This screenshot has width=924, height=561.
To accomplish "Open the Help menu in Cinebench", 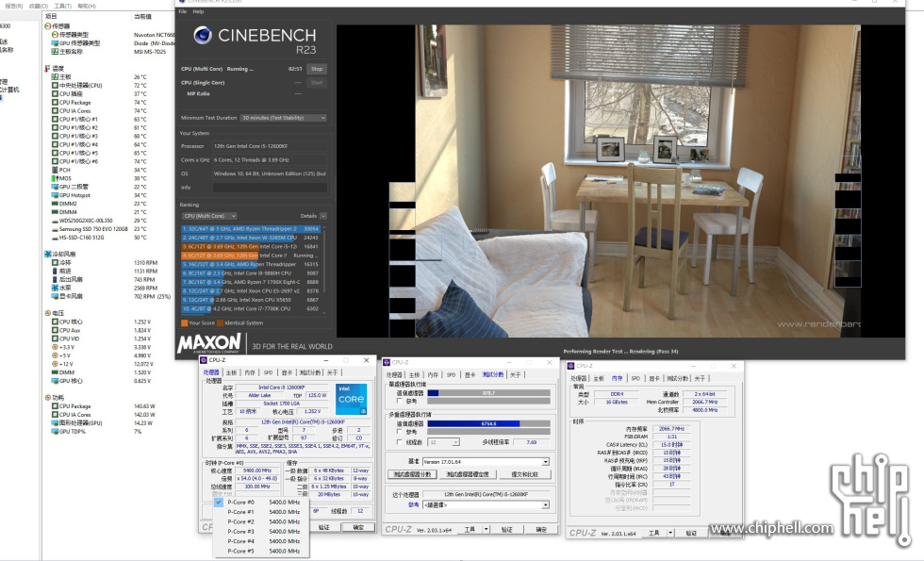I will 199,11.
